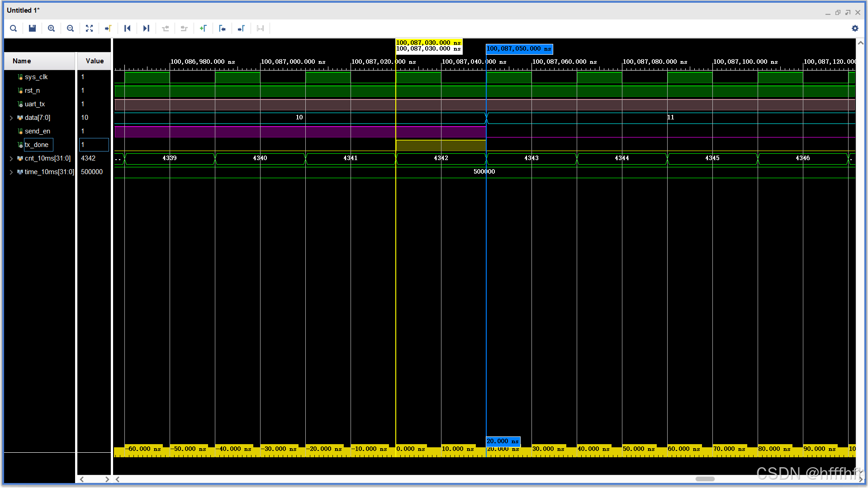Expand the data[7:0] bus
Image resolution: width=868 pixels, height=488 pixels.
point(11,118)
